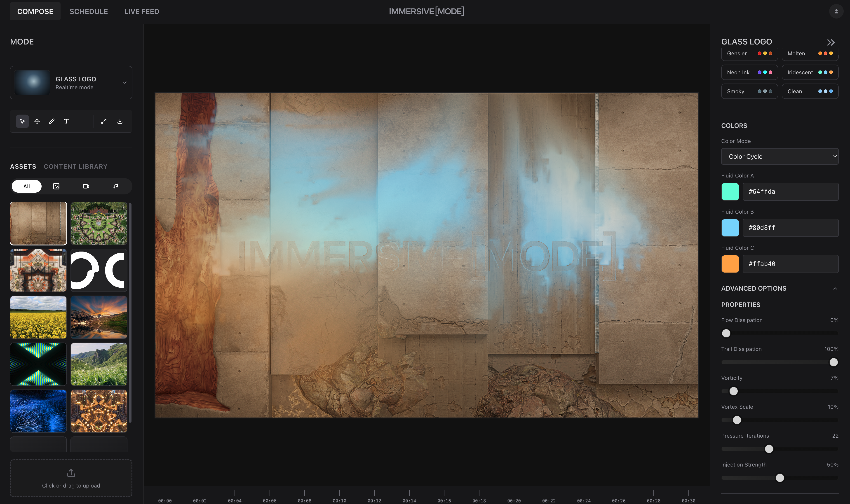Open the Fluid Color C orange swatch
Viewport: 850px width, 504px height.
point(730,264)
